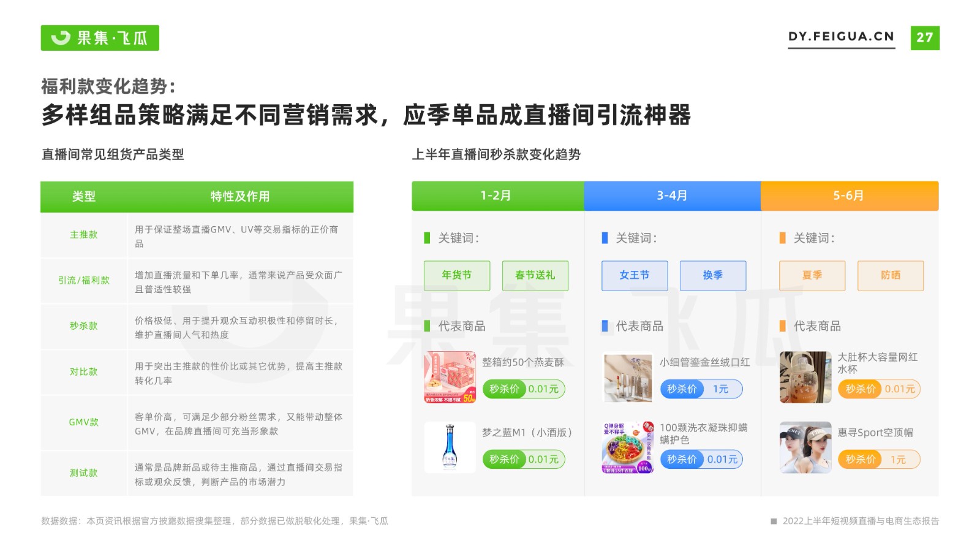Switch to the 3-4月 tab header
The width and height of the screenshot is (980, 551).
tap(673, 196)
